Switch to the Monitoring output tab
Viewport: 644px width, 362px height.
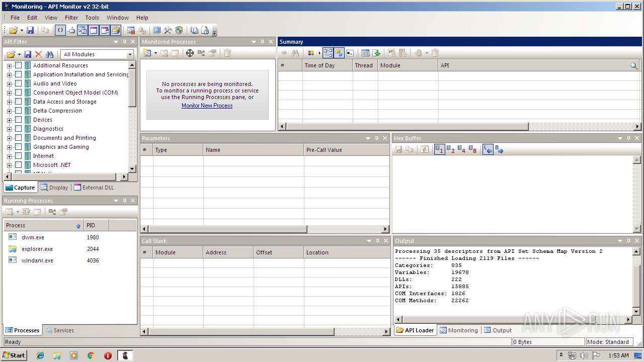click(x=459, y=330)
